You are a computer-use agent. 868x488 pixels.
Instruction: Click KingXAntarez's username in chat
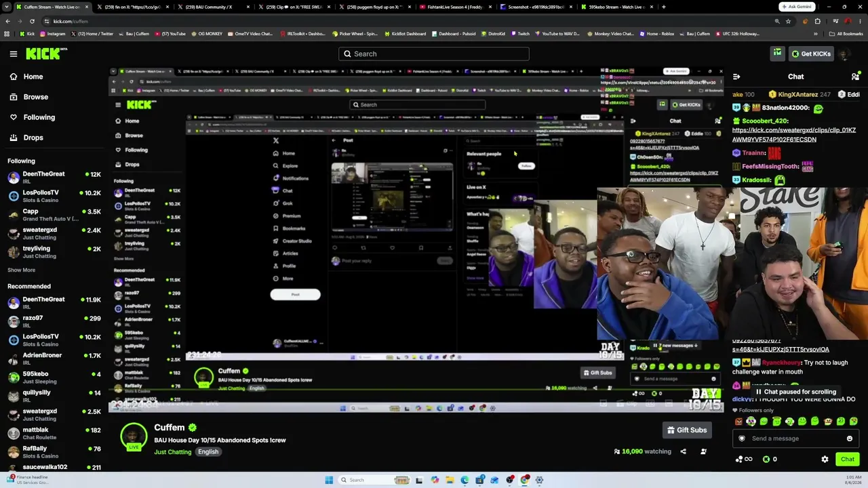797,95
